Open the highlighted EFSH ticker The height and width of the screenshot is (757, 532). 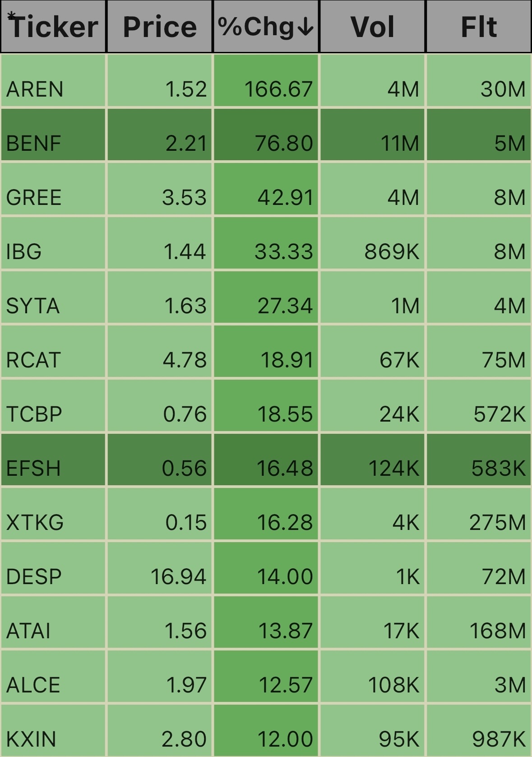point(53,460)
